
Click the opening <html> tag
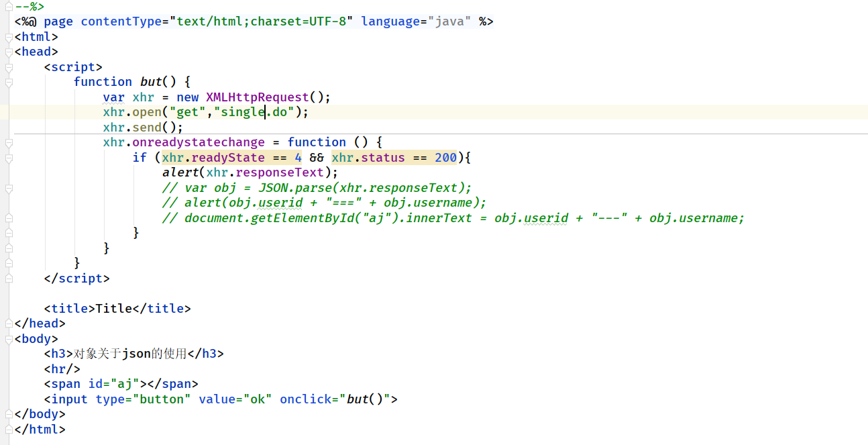(36, 37)
